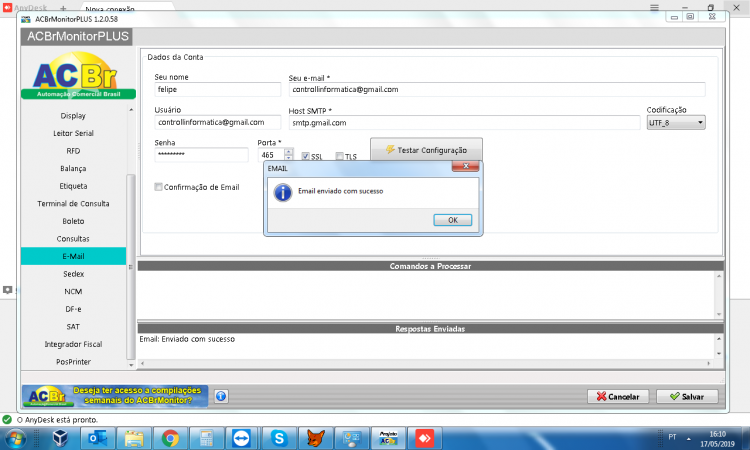750x450 pixels.
Task: Go to NCM section
Action: (73, 292)
